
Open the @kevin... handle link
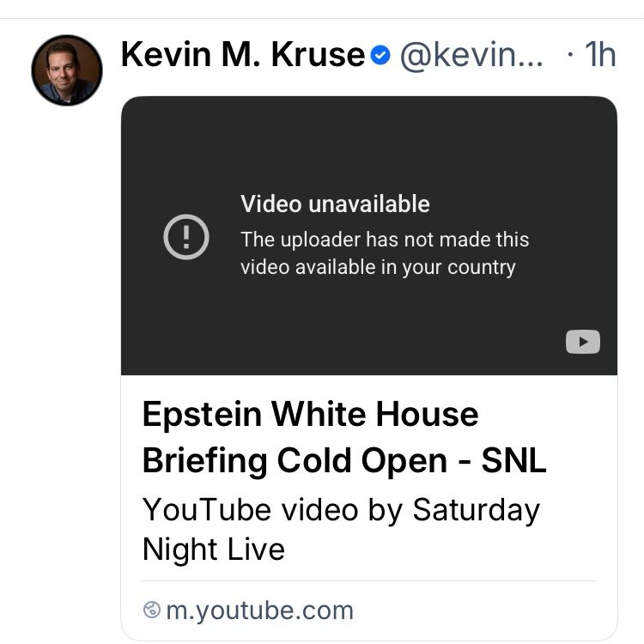point(471,55)
